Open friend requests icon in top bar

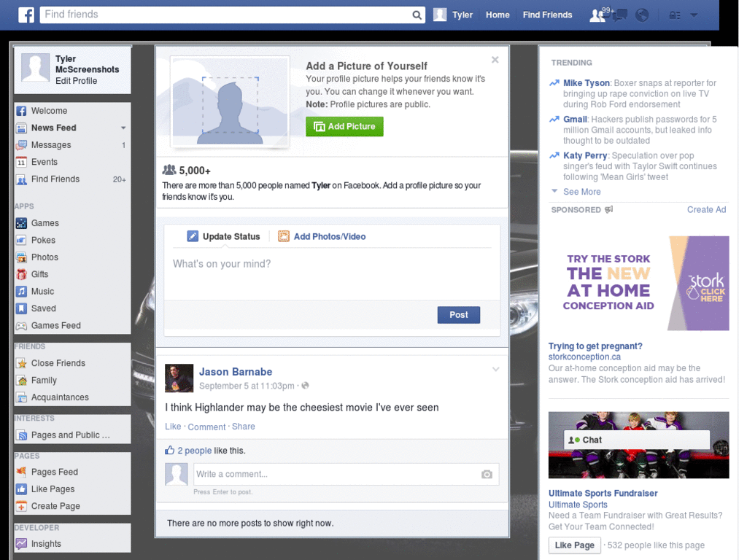tap(597, 15)
